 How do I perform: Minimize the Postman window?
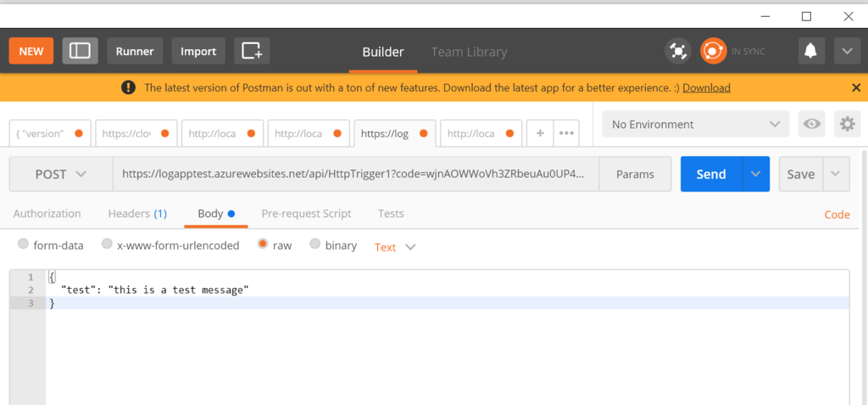(x=765, y=16)
